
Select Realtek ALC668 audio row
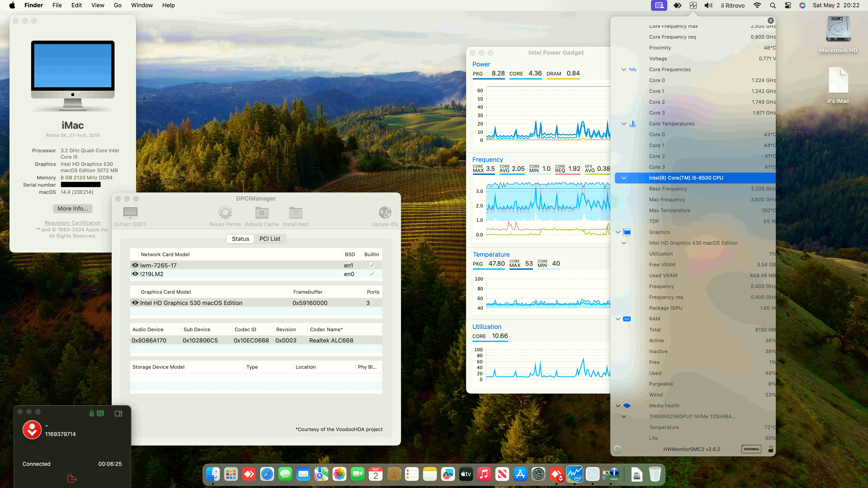click(256, 340)
